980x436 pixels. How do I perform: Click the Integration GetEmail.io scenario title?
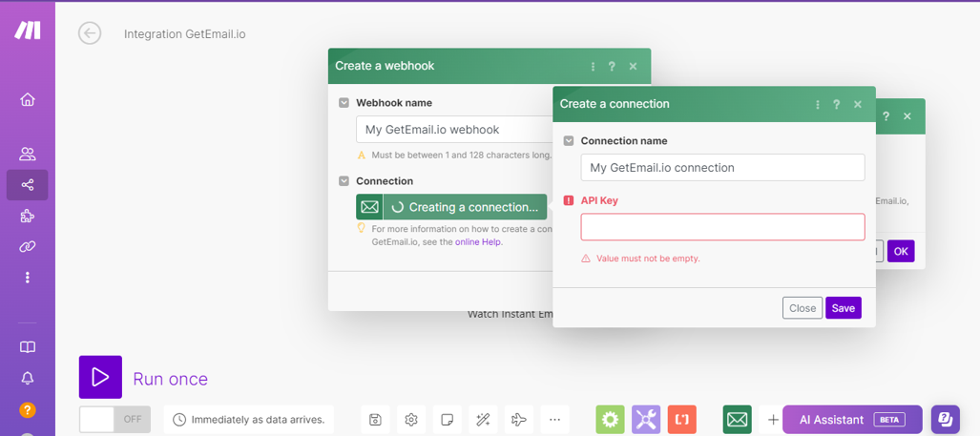(185, 34)
